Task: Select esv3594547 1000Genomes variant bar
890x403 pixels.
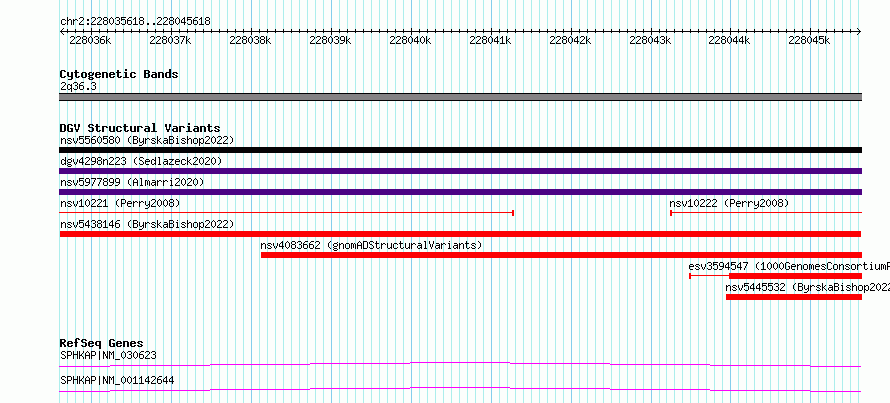Action: (x=775, y=276)
